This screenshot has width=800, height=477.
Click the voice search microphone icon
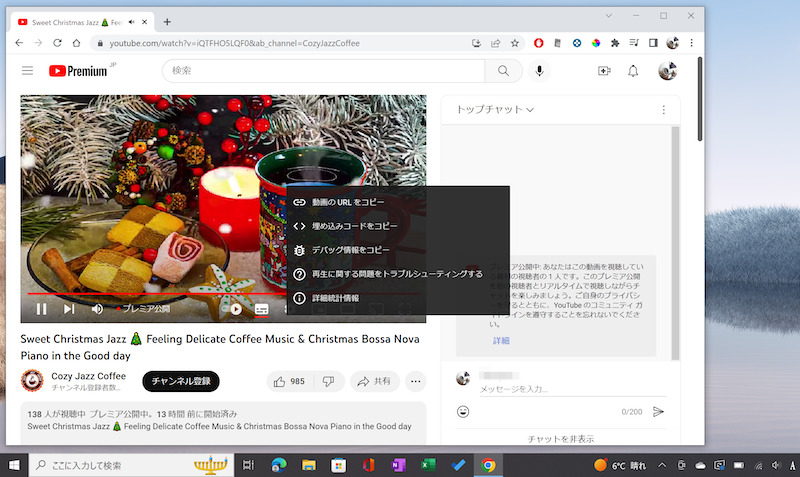click(540, 71)
